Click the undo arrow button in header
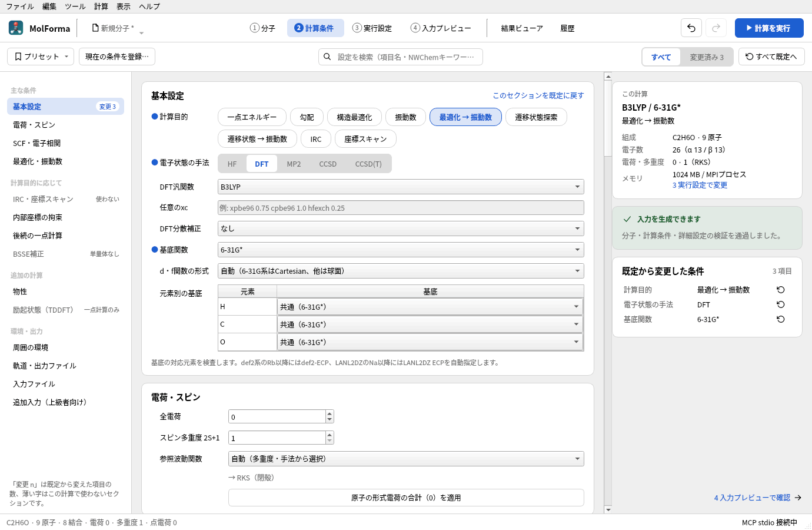The image size is (812, 530). (x=691, y=28)
